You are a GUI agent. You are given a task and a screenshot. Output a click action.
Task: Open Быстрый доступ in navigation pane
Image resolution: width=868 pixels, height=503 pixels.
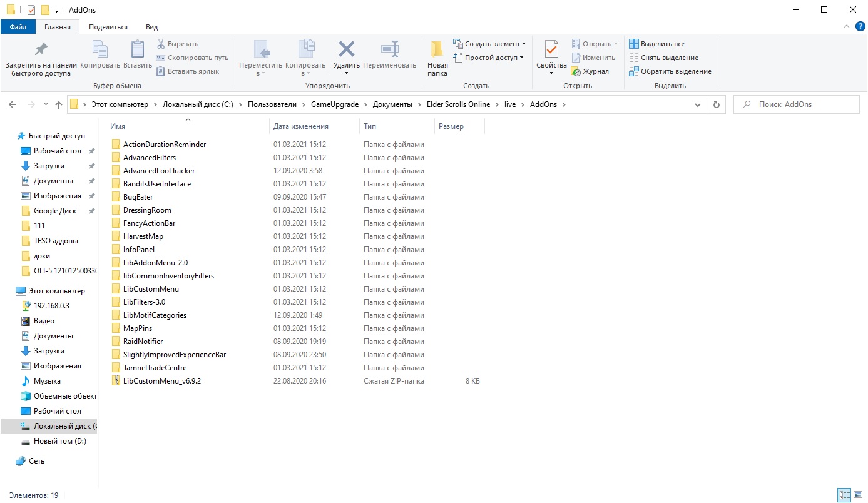[x=56, y=136]
